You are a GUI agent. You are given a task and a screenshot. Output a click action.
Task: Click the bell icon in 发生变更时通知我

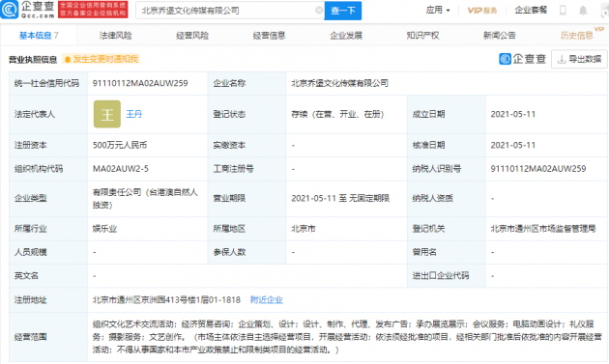click(x=68, y=59)
